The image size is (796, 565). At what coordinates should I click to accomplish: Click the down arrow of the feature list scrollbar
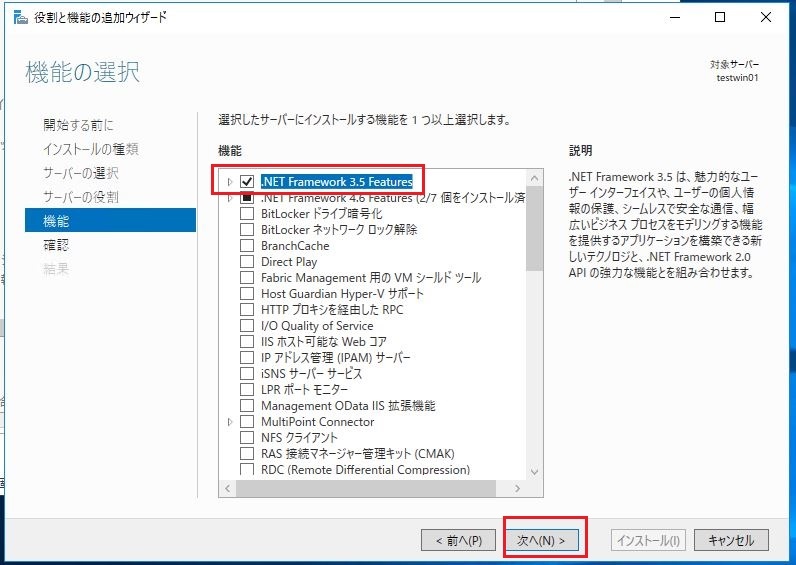coord(534,472)
